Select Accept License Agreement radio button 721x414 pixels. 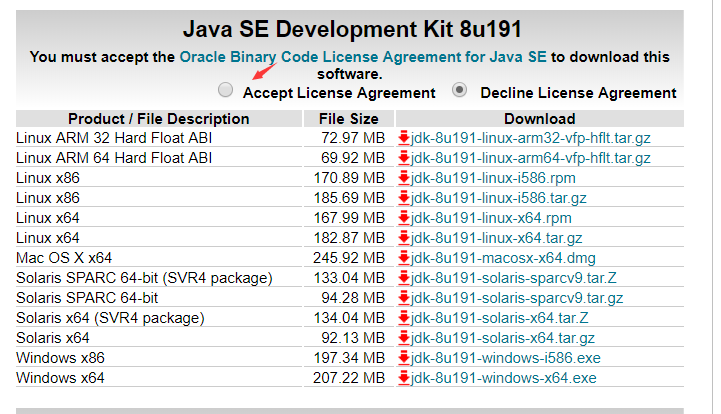[x=225, y=90]
